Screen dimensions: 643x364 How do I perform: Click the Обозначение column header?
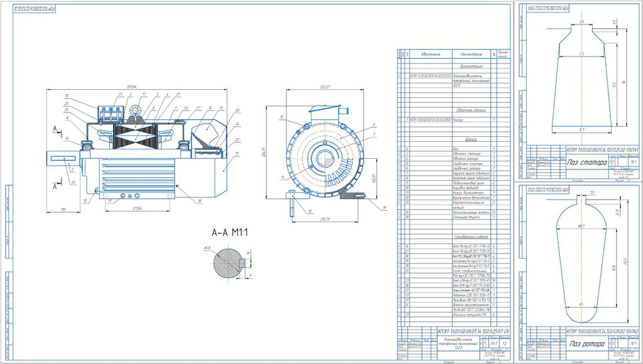click(430, 54)
